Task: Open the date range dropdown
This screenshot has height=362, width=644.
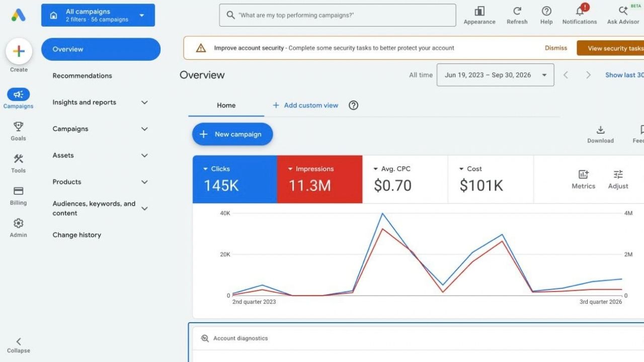Action: coord(495,75)
